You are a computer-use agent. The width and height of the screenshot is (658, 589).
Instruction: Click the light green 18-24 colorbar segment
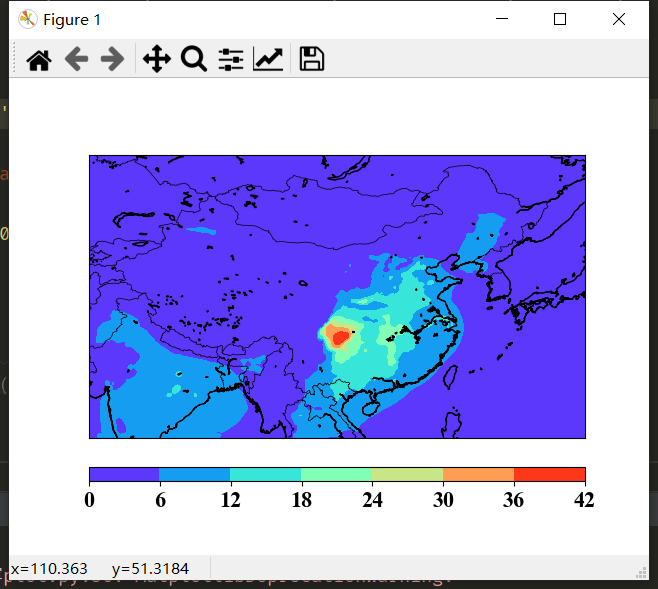point(337,474)
